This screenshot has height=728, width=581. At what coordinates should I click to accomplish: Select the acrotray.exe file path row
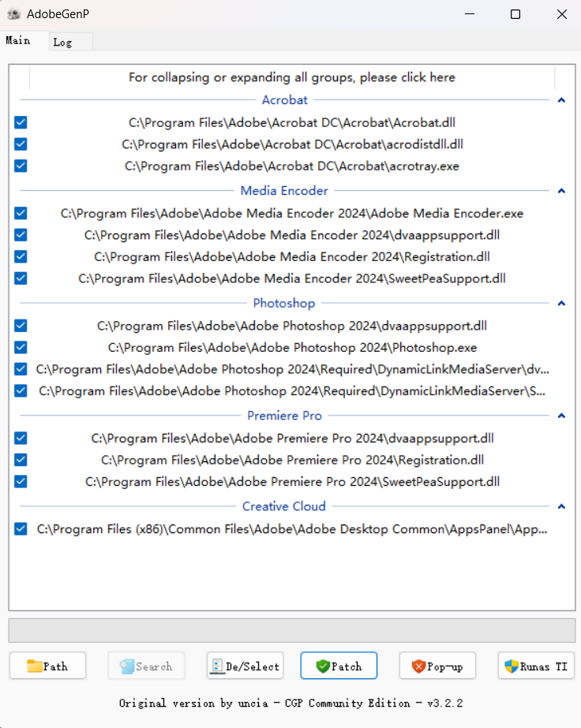(x=292, y=166)
